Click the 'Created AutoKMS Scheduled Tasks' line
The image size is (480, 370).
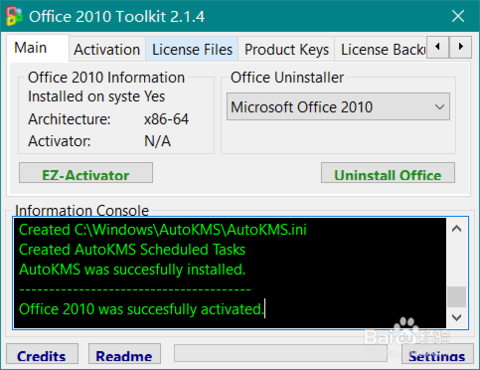click(132, 250)
